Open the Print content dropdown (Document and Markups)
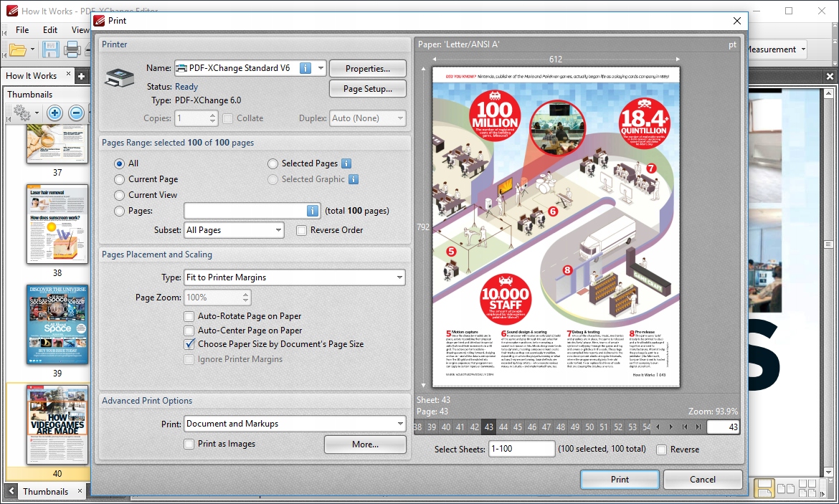This screenshot has width=839, height=504. tap(294, 424)
